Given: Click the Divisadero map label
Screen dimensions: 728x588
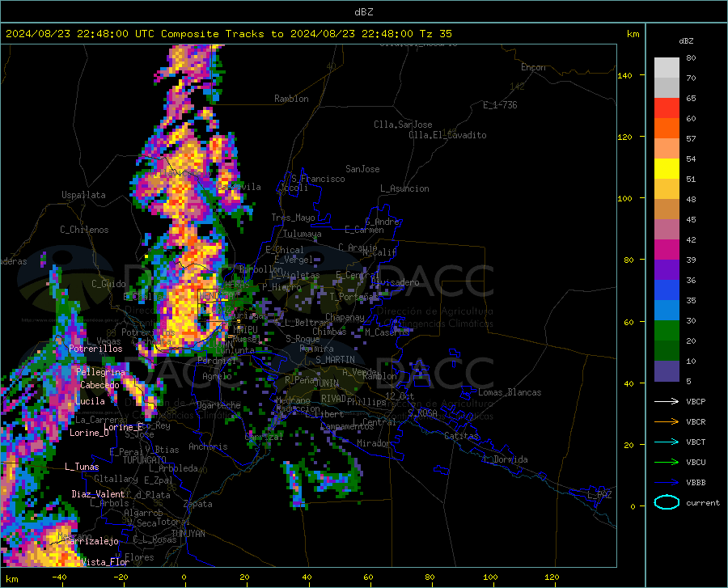Looking at the screenshot, I should tap(395, 282).
